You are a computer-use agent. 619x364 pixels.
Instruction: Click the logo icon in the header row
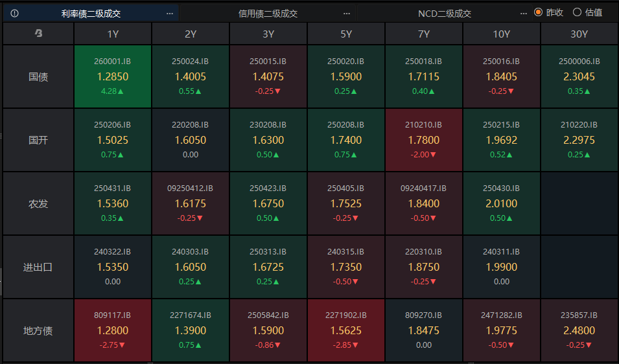click(38, 34)
